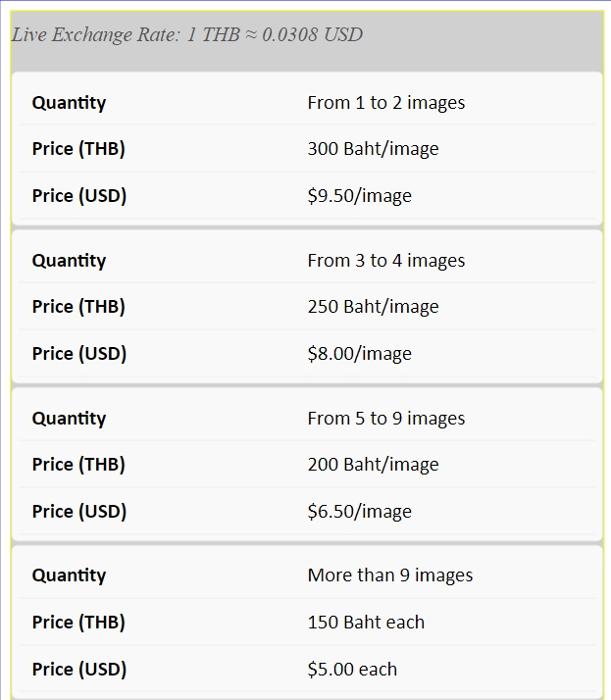Click Price (THB) label in third card
The width and height of the screenshot is (611, 700).
coord(78,465)
